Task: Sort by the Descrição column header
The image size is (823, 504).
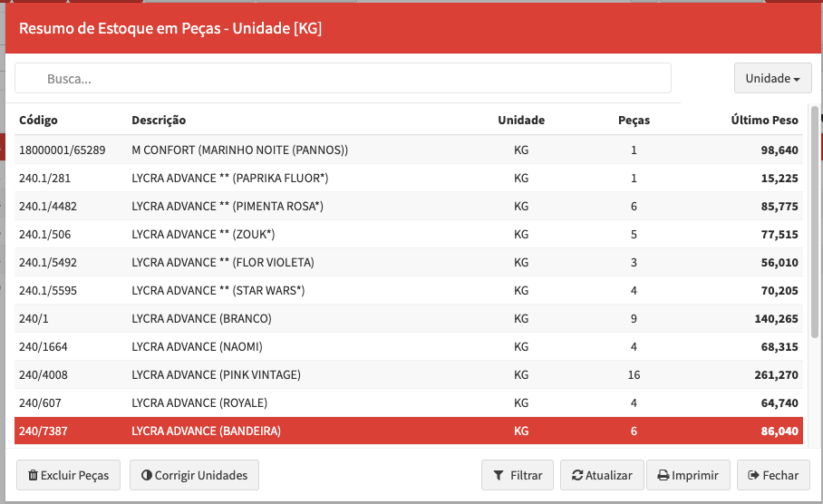Action: [159, 120]
